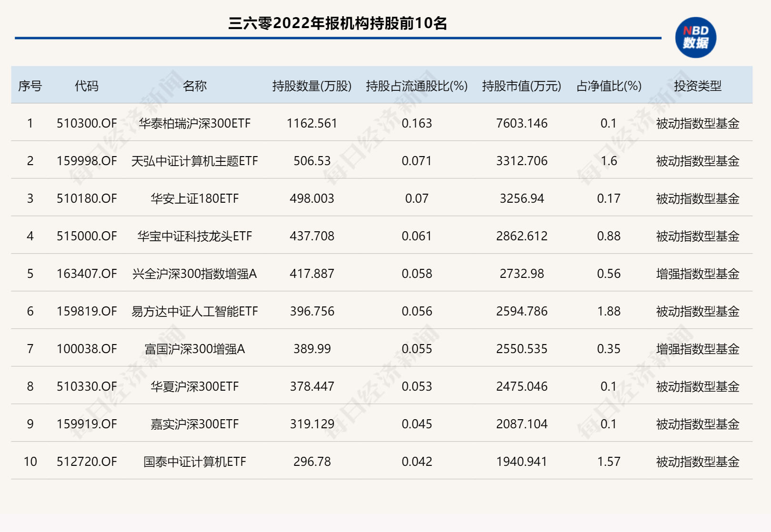Click the 持股占流通股比(%) column header

(417, 86)
